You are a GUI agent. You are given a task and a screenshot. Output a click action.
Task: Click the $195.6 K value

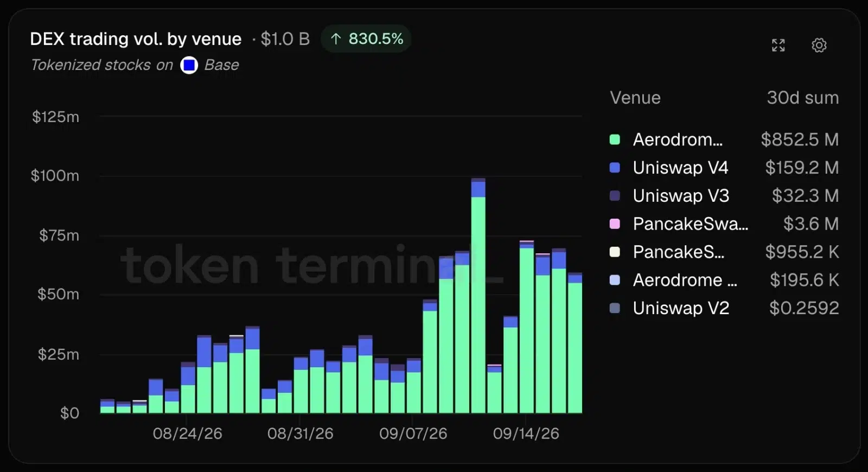pyautogui.click(x=804, y=280)
